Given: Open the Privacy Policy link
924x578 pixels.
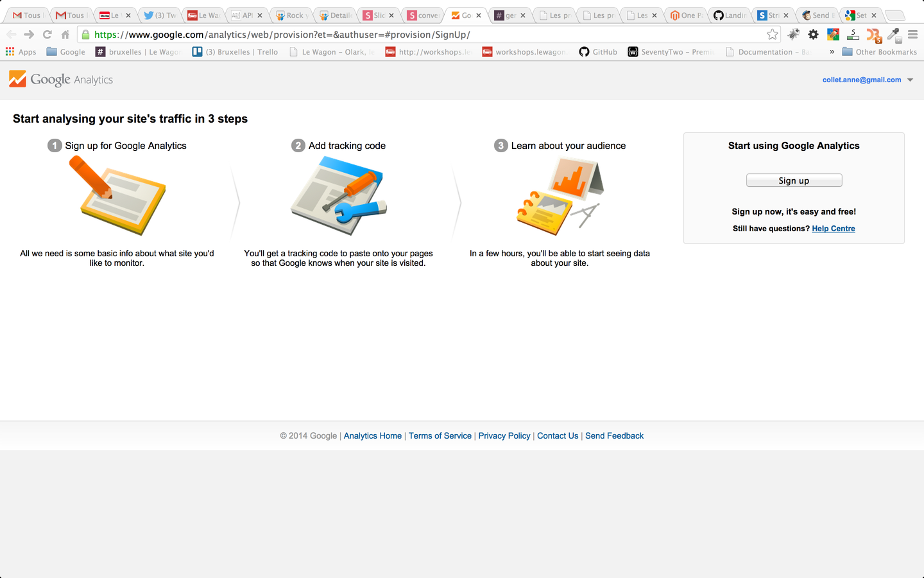Looking at the screenshot, I should pyautogui.click(x=504, y=436).
